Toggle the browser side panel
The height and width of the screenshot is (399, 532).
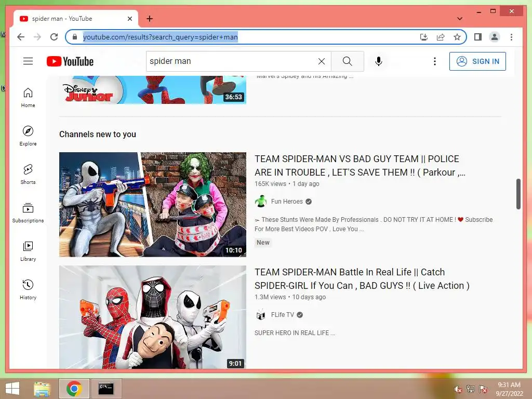478,37
